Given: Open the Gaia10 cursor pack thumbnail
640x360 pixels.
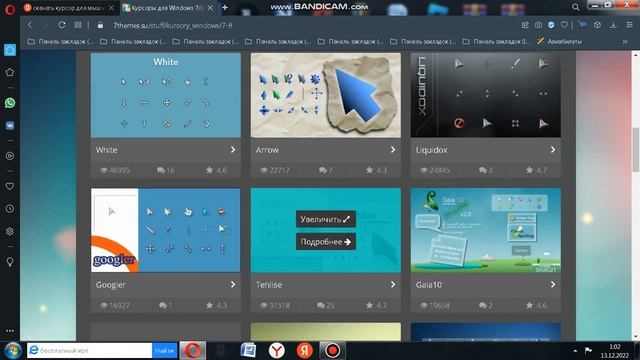Looking at the screenshot, I should point(486,230).
